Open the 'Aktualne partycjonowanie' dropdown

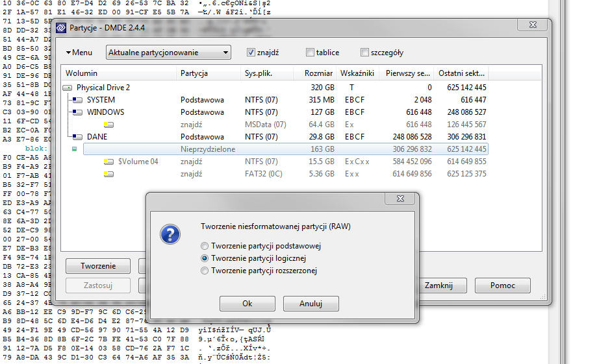pyautogui.click(x=168, y=53)
